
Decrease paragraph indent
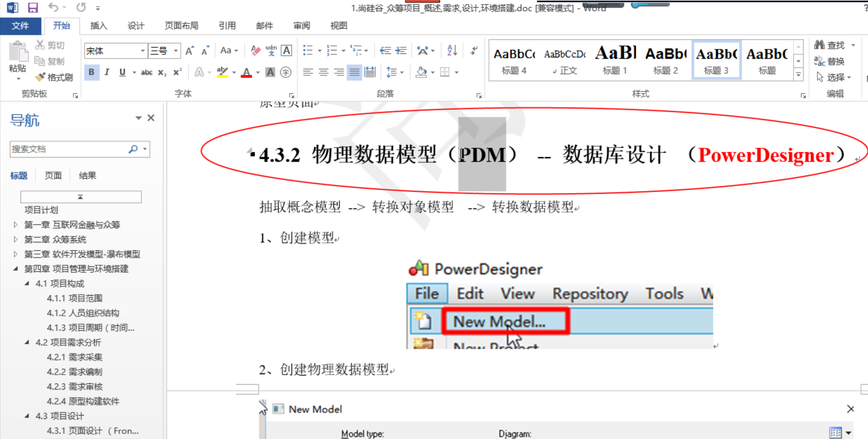pyautogui.click(x=385, y=50)
